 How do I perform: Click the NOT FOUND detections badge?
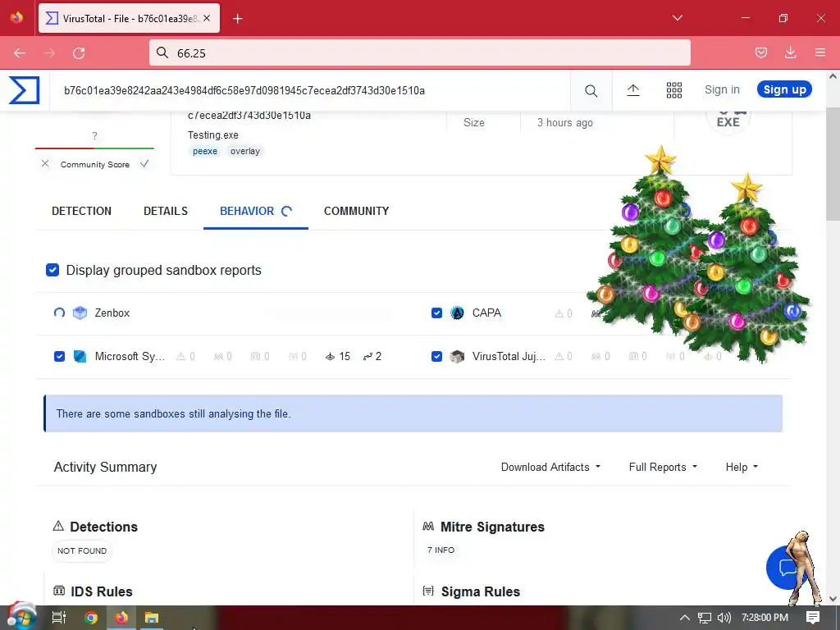coord(82,550)
